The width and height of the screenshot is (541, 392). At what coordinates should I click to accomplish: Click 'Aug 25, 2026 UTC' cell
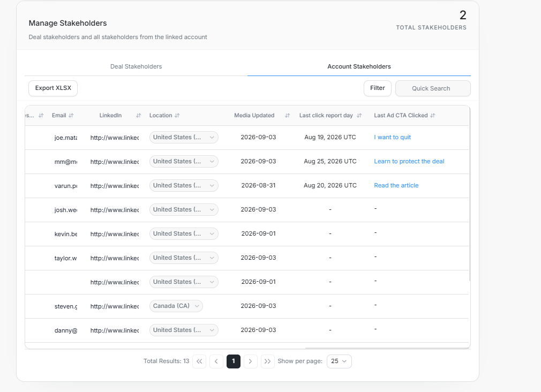[x=330, y=162]
